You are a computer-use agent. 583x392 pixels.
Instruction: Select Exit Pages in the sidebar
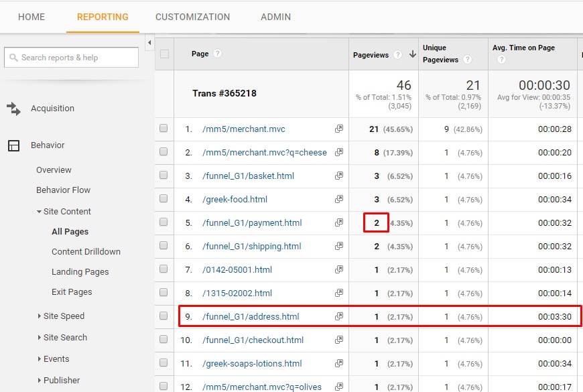tap(70, 291)
